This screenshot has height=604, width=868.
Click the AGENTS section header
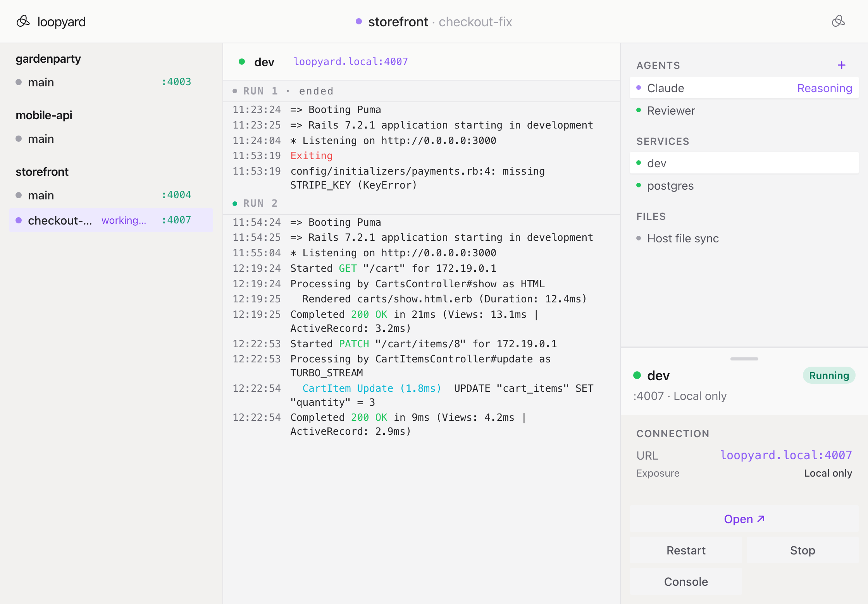658,65
